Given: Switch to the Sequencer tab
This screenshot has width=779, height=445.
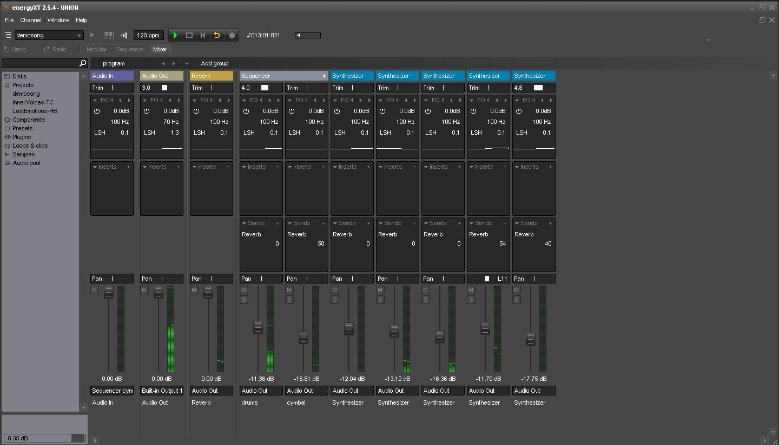Looking at the screenshot, I should click(x=131, y=48).
